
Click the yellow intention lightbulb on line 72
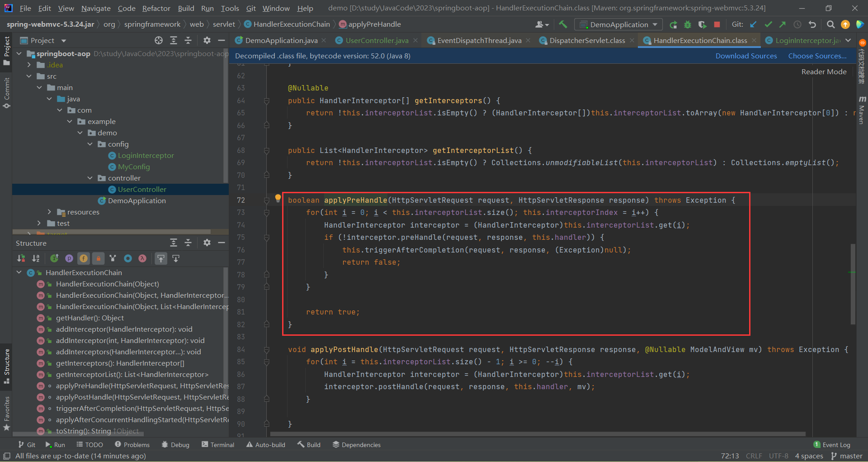point(278,198)
